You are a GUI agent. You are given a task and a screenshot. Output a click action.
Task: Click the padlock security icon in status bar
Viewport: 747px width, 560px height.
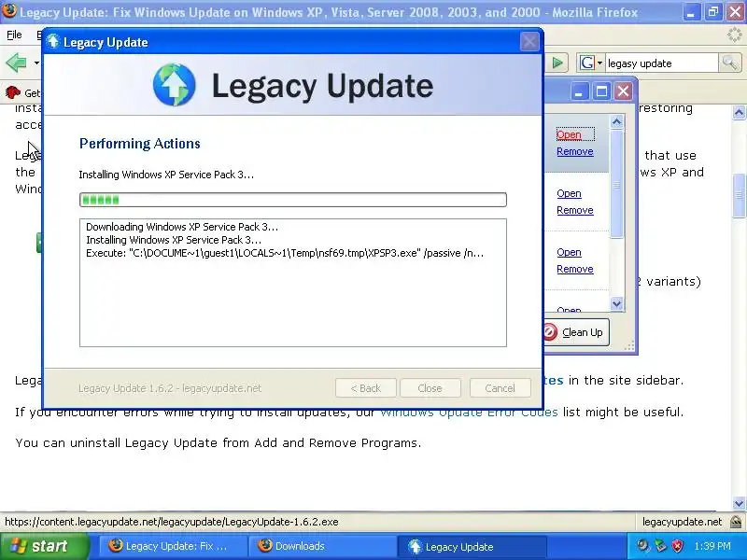coord(737,522)
